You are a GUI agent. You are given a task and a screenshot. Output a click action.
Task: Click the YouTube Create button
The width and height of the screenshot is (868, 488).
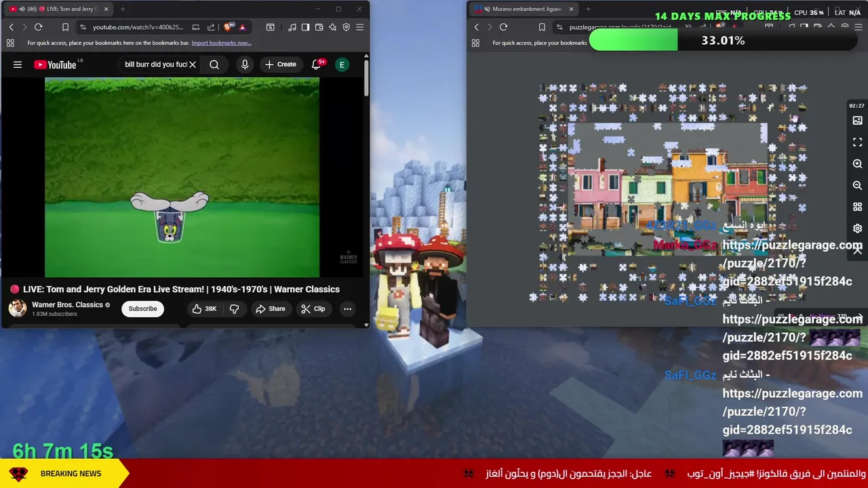(x=280, y=64)
